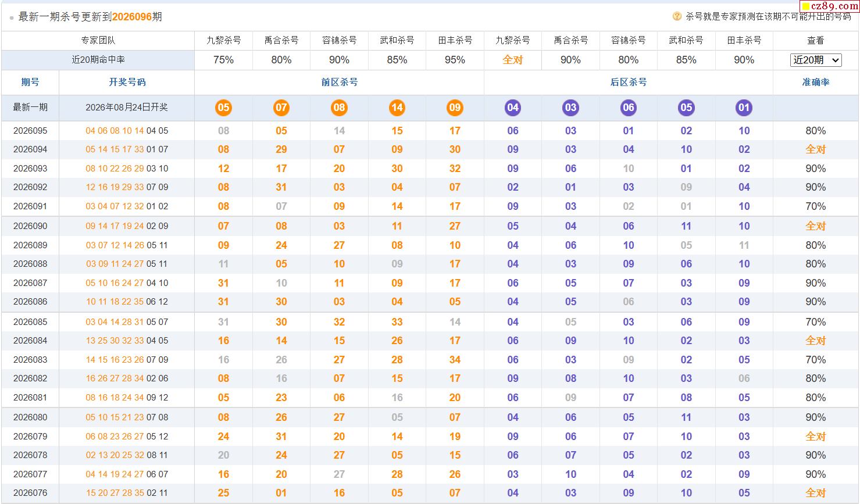Click purple ball 06 in the latest row
Image resolution: width=860 pixels, height=504 pixels.
coord(629,108)
